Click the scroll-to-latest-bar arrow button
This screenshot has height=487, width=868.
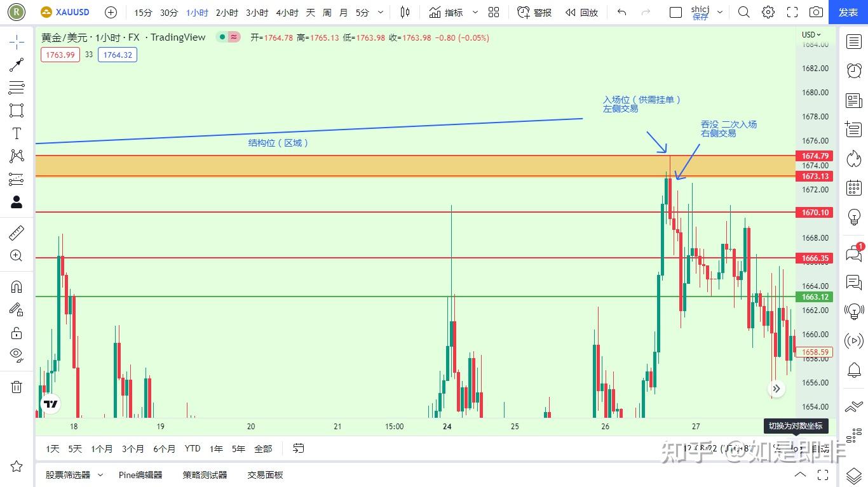tap(776, 389)
